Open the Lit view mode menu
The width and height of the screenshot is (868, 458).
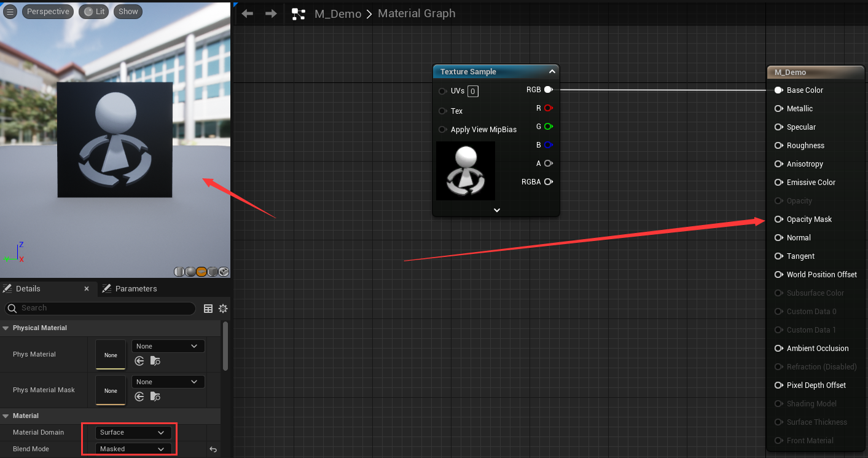point(95,12)
